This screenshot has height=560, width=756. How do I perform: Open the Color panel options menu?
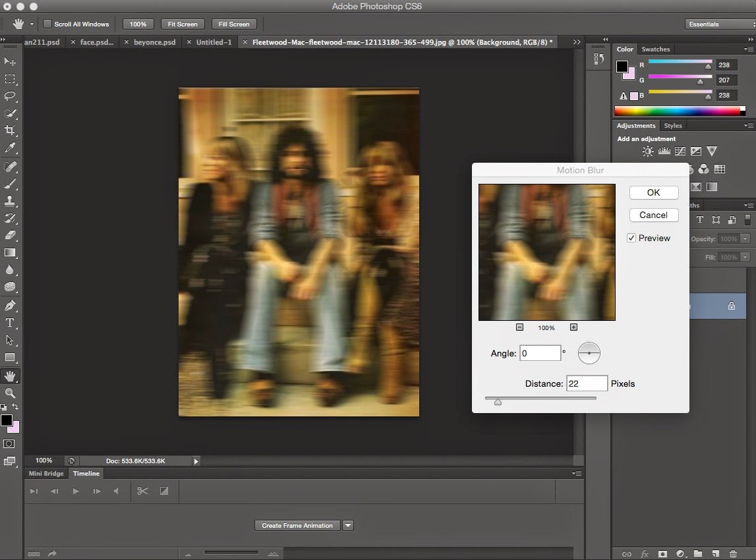pyautogui.click(x=748, y=49)
